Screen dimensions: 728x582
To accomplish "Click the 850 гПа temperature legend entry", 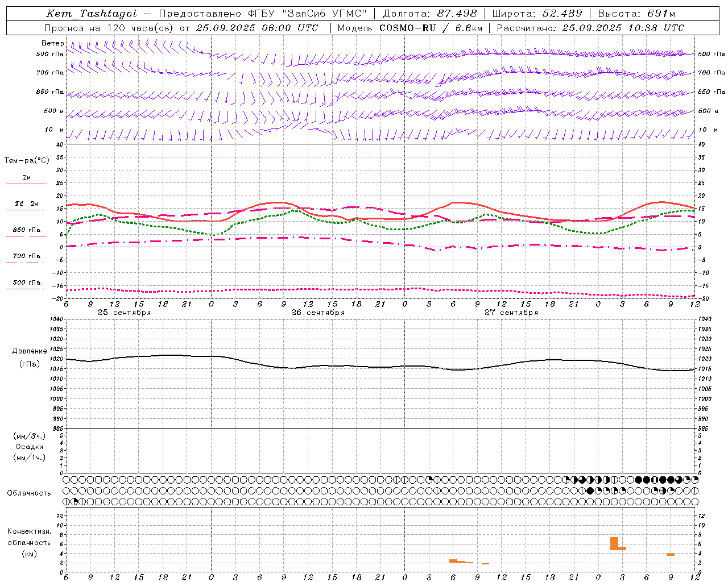I will 27,230.
